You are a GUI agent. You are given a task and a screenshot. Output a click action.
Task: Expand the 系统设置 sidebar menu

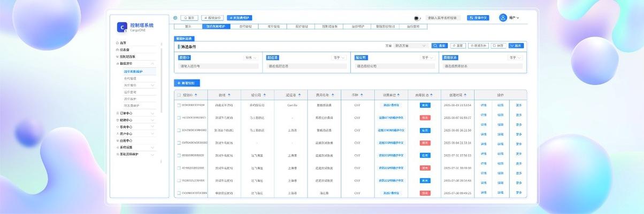pyautogui.click(x=153, y=147)
